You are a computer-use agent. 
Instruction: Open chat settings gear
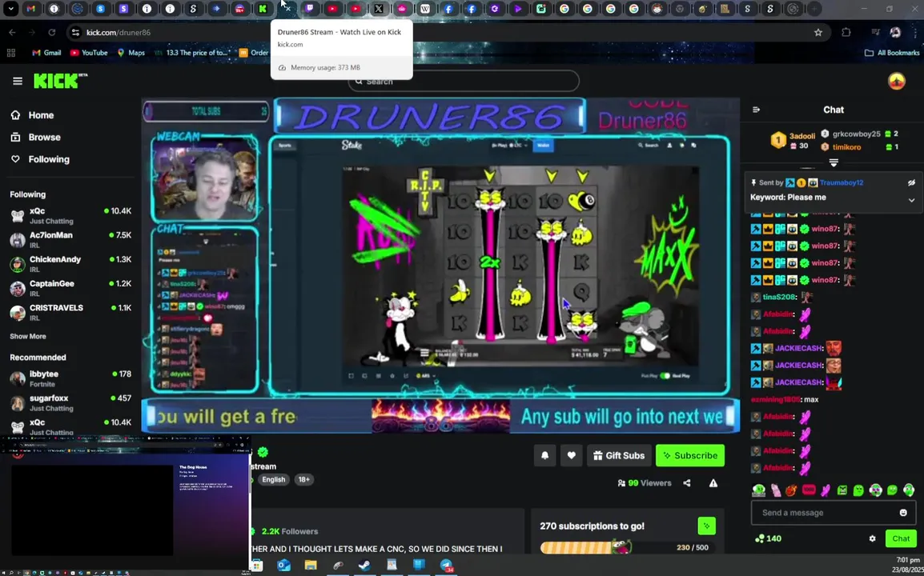(872, 538)
